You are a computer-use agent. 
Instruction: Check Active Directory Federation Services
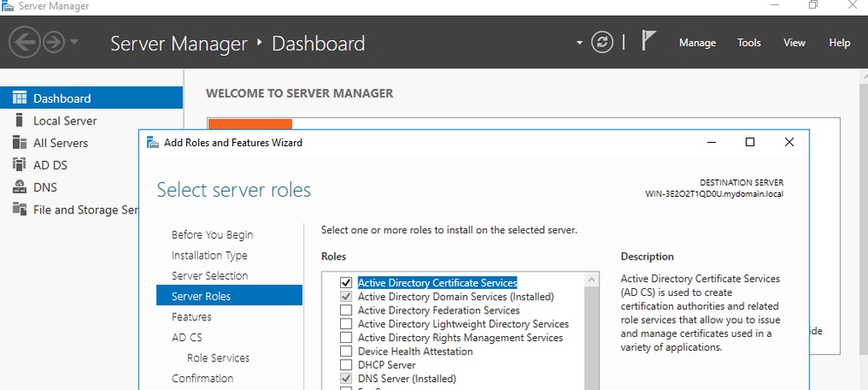346,310
